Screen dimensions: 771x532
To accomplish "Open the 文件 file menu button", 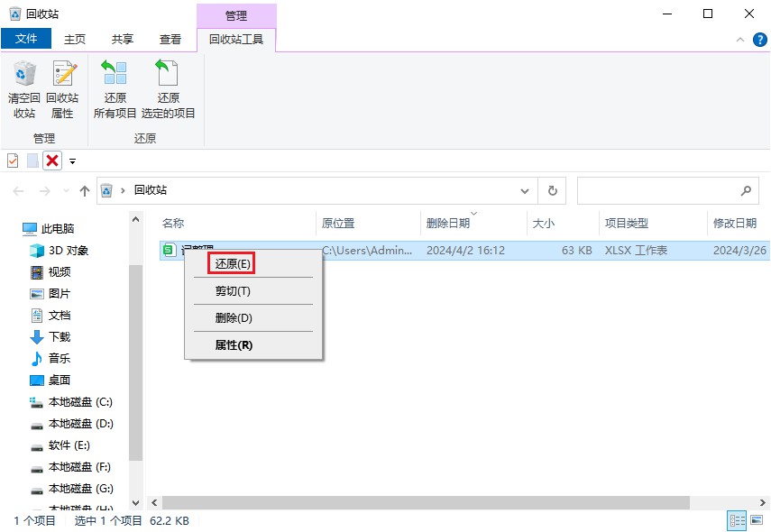I will (x=27, y=39).
